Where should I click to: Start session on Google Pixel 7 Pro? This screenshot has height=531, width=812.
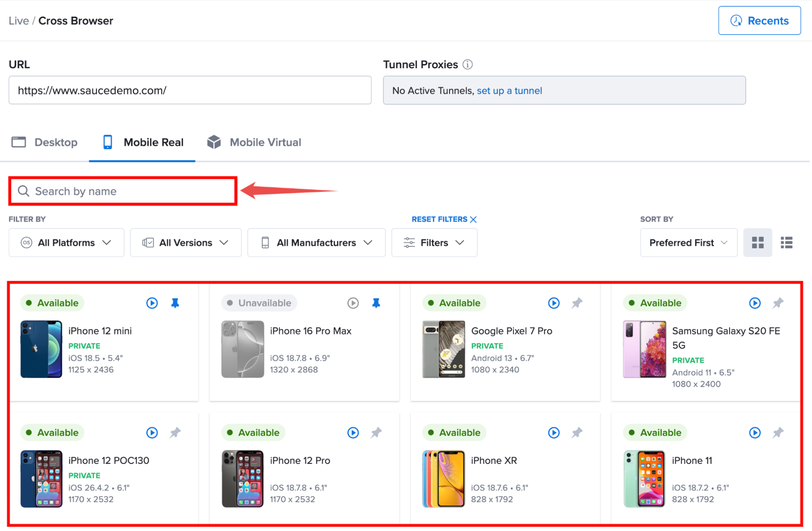tap(554, 303)
